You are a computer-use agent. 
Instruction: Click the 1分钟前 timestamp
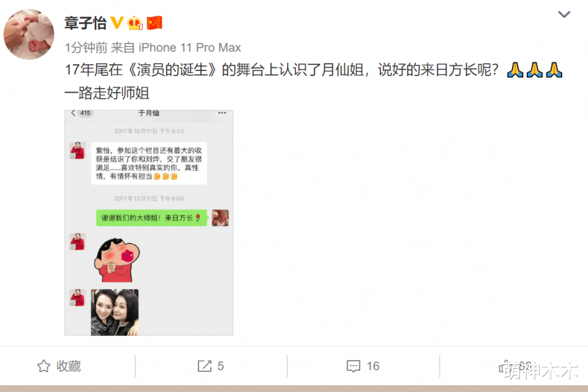tap(86, 48)
